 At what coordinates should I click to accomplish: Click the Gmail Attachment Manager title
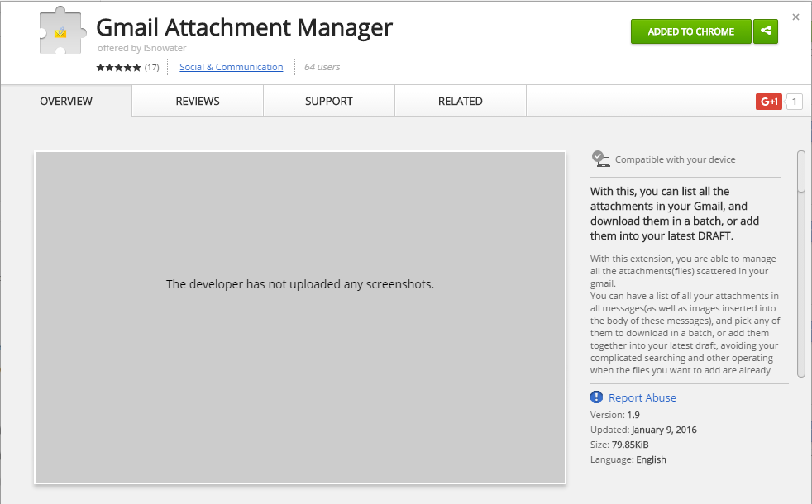coord(244,28)
